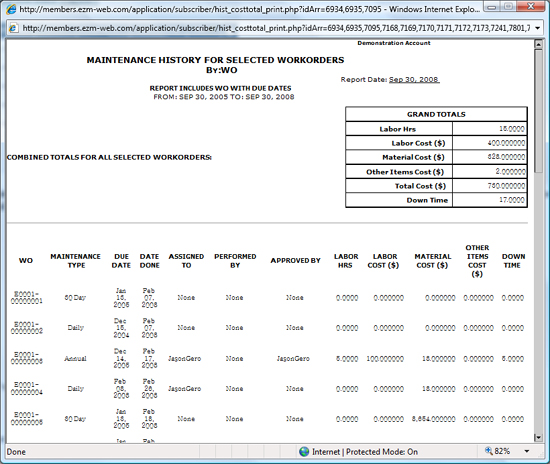Screen dimensions: 550x464
Task: Click the 'PERFORMED BY' column header
Action: click(x=235, y=261)
